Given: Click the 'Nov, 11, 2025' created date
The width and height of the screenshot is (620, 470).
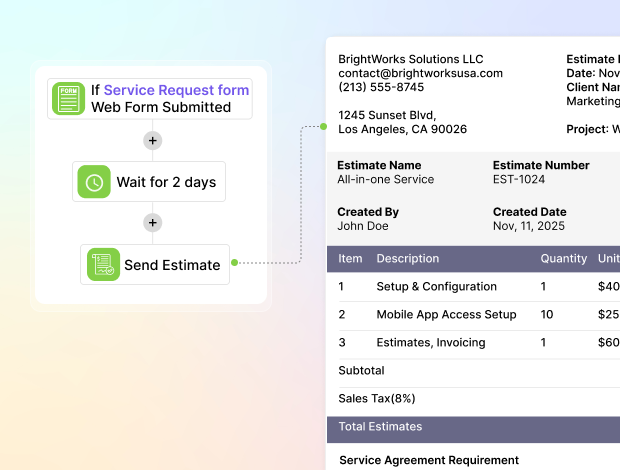Looking at the screenshot, I should click(x=529, y=226).
